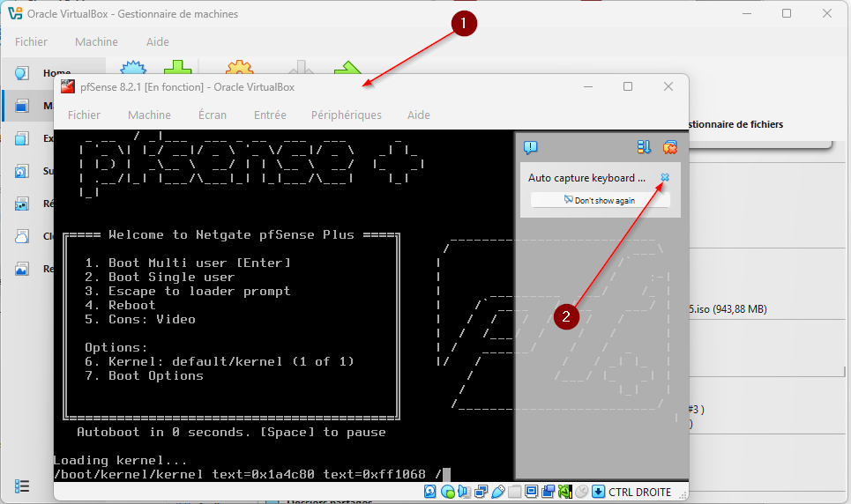
Task: Clear all notifications with the delete icon
Action: click(x=670, y=147)
